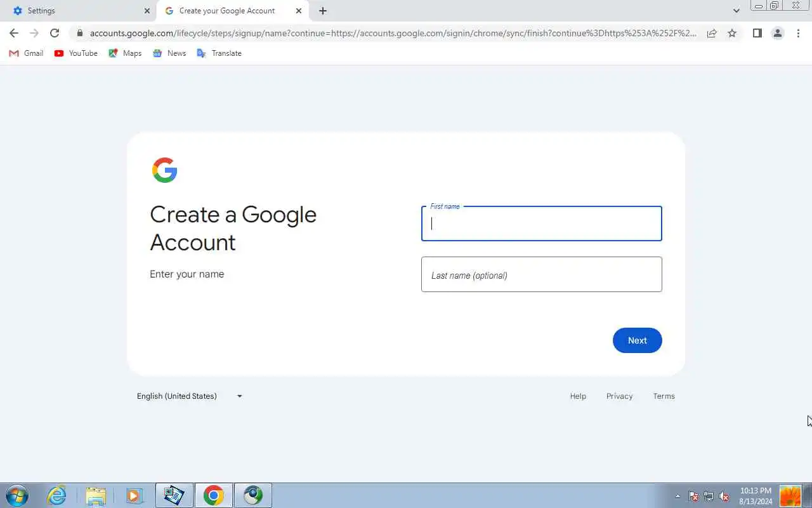This screenshot has height=508, width=812.
Task: Go back using the browser back arrow
Action: (x=14, y=33)
